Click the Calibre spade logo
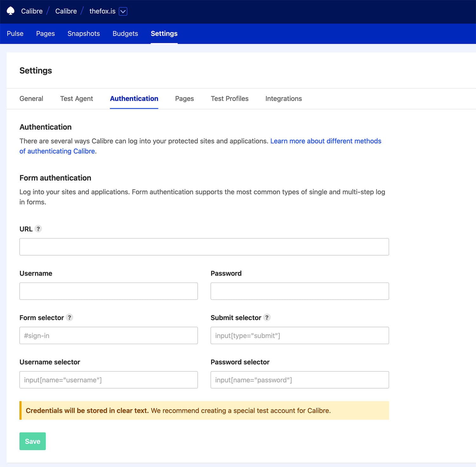476x467 pixels. point(10,11)
